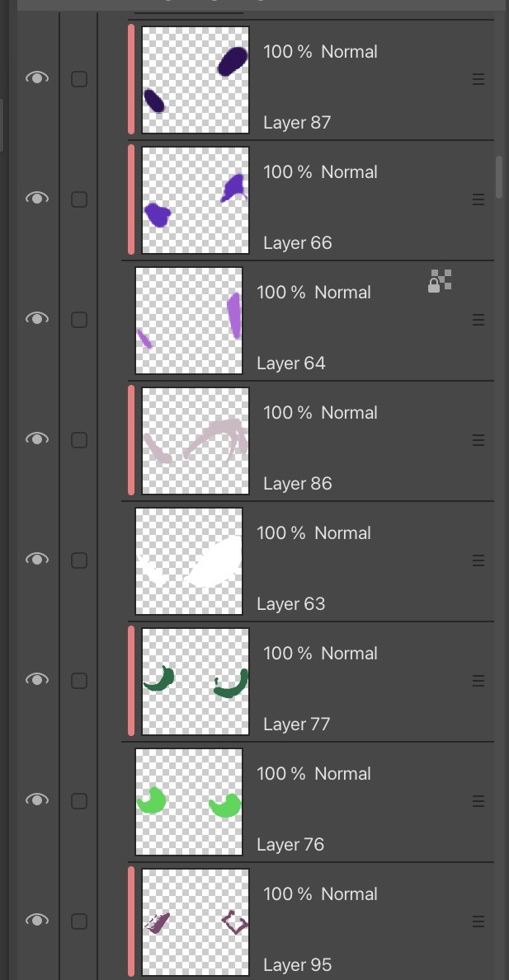Screen dimensions: 509x980
Task: Select the Layer 63 name label
Action: click(290, 604)
